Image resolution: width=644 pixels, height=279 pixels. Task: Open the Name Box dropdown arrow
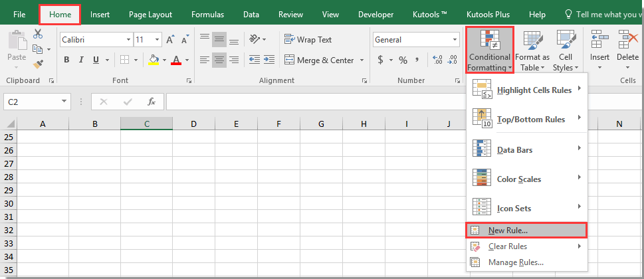(64, 102)
